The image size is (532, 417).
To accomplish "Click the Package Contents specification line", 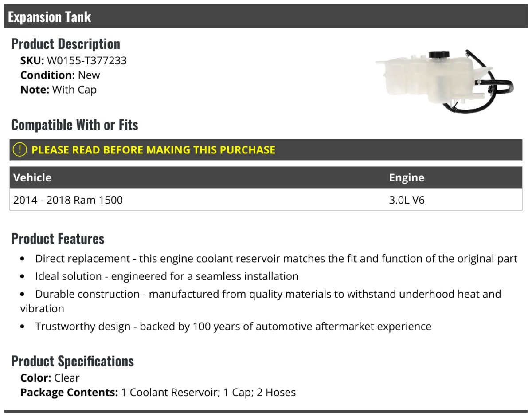I will tap(158, 393).
